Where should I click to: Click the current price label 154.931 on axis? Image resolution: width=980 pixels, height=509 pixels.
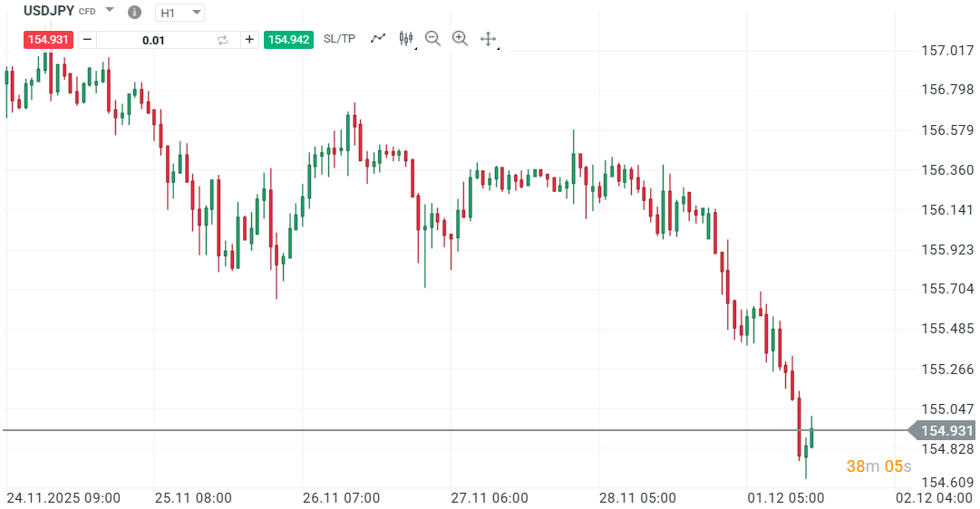click(946, 431)
